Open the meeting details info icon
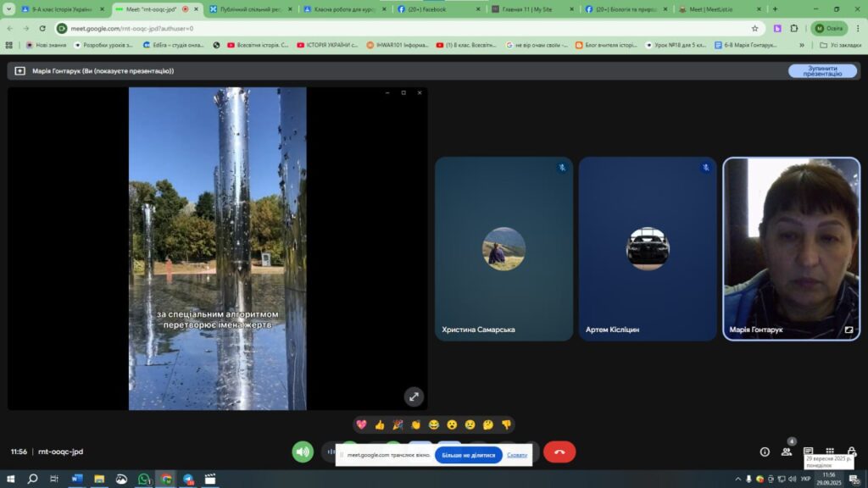Screen dimensions: 868x488 pyautogui.click(x=765, y=452)
